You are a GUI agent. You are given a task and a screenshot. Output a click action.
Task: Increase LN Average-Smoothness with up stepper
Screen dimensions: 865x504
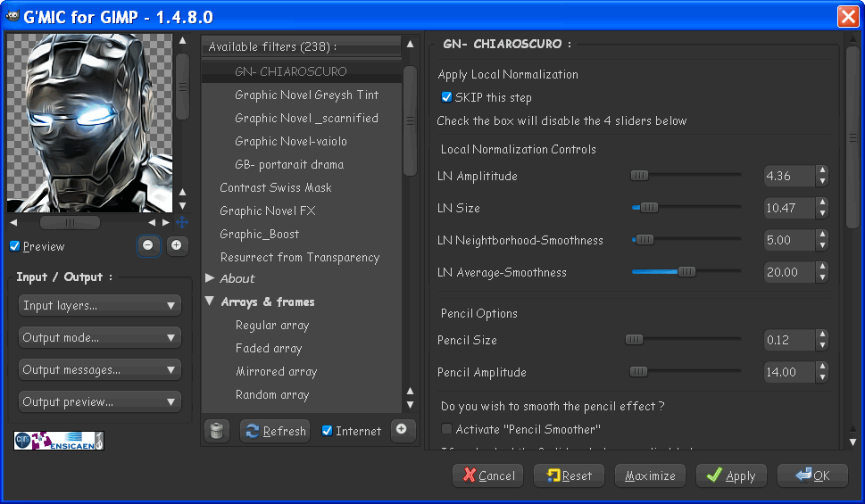(x=822, y=267)
